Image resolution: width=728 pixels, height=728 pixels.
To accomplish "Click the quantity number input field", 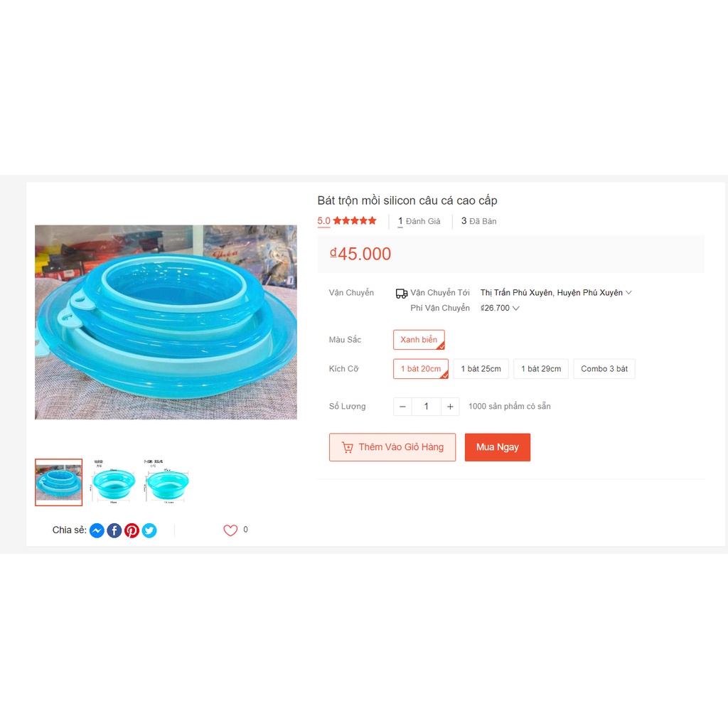I will [427, 406].
